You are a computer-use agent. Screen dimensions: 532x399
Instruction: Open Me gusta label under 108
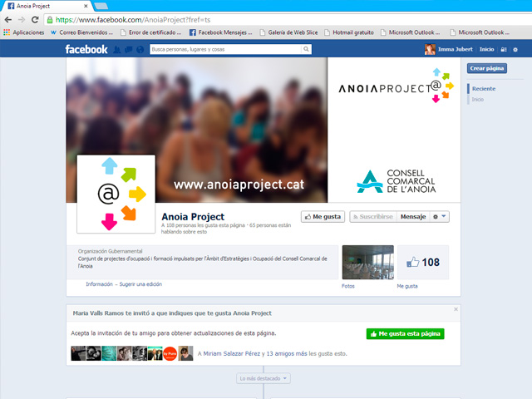(407, 286)
